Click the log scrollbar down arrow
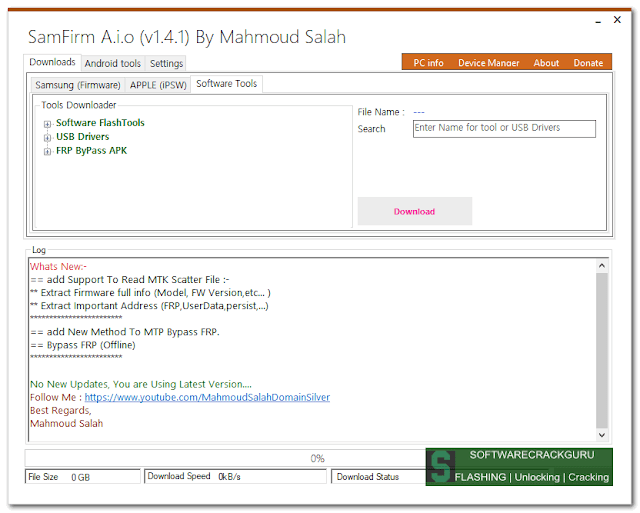Screen dimensions: 640x513 [602, 435]
